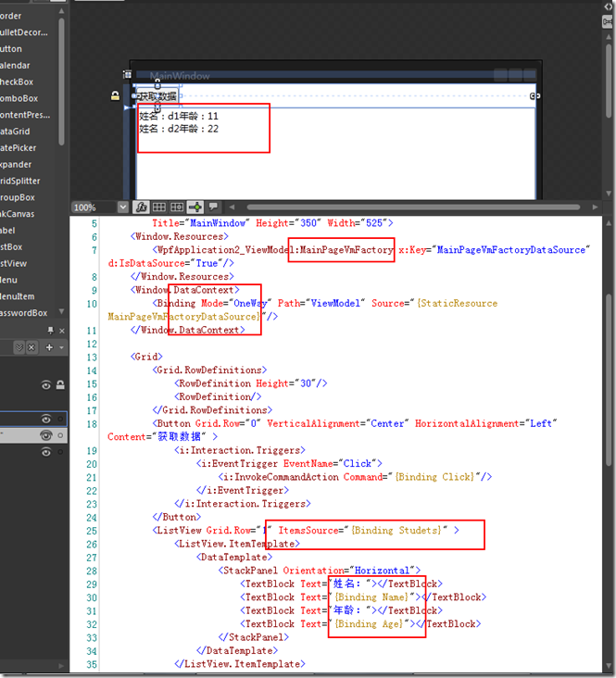Toggle the fx effects rendering button
616x678 pixels.
[141, 207]
